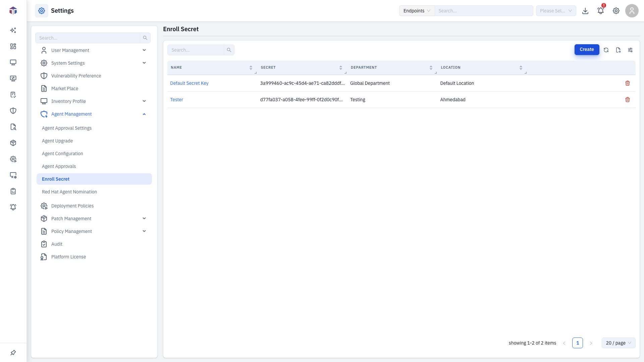This screenshot has width=644, height=362.
Task: Delete the Tester secret row
Action: pos(627,100)
